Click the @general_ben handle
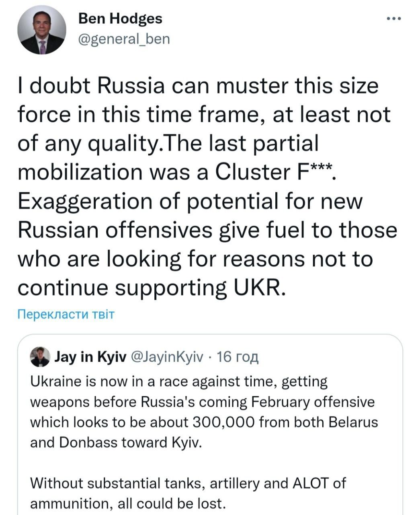 click(x=123, y=39)
